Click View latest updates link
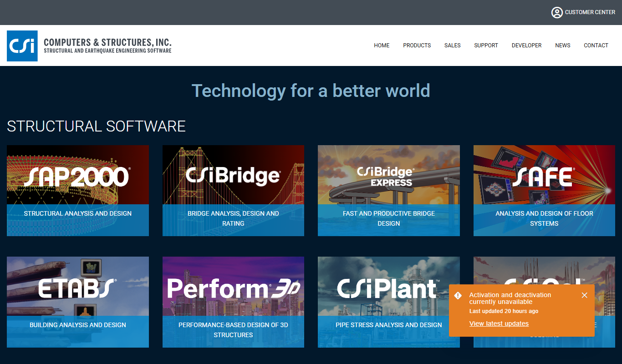622x364 pixels. [x=499, y=324]
